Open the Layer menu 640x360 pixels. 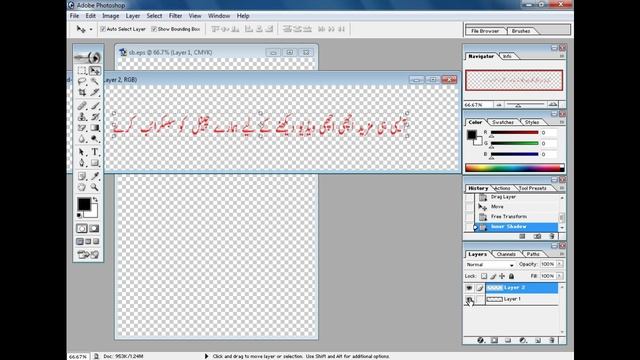[x=133, y=16]
